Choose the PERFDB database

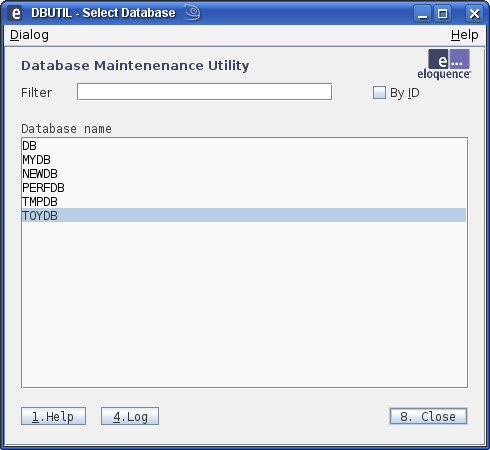244,188
